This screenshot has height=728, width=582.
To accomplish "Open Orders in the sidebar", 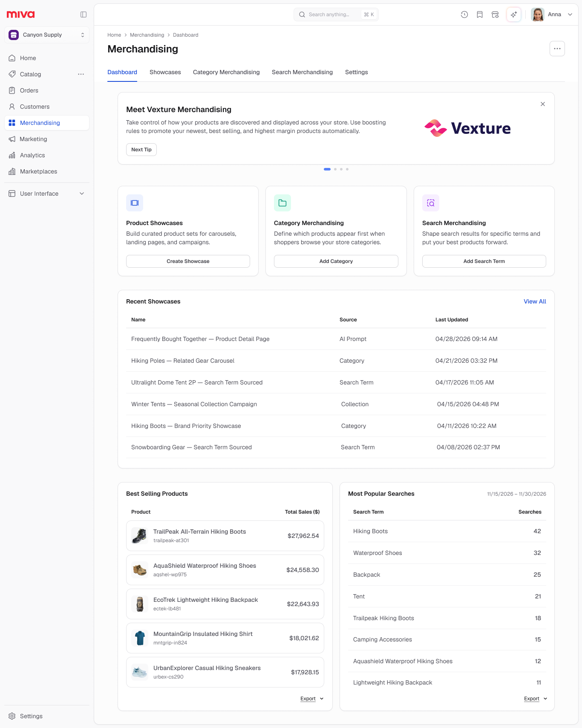I will (x=47, y=90).
